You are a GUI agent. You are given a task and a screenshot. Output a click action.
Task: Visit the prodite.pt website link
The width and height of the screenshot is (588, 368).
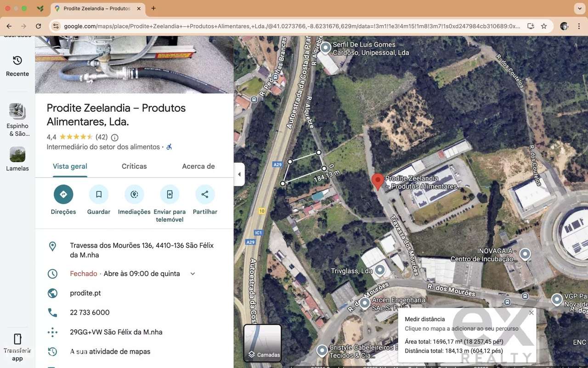[85, 293]
